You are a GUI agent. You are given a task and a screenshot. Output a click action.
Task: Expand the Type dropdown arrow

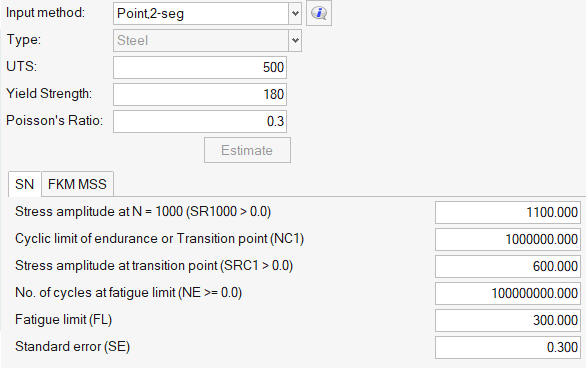[x=295, y=40]
